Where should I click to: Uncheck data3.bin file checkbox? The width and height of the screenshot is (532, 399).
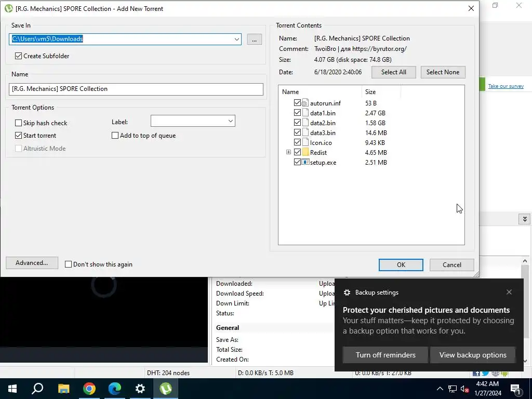point(297,132)
